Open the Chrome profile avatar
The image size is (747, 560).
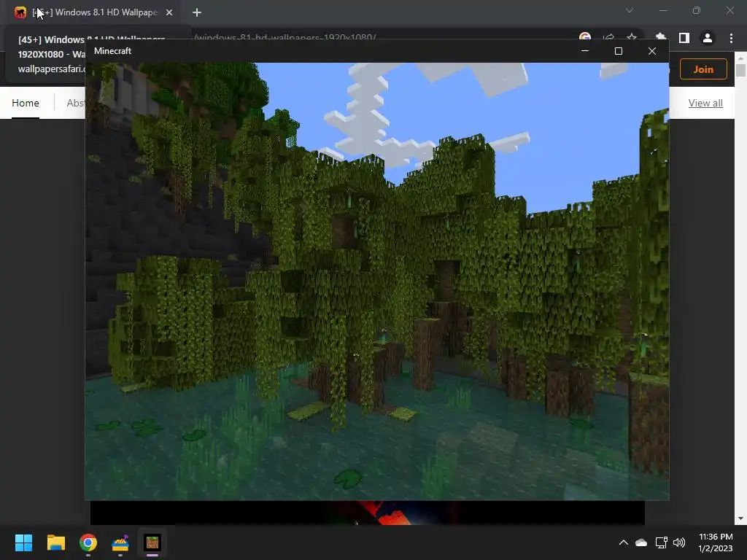[708, 38]
